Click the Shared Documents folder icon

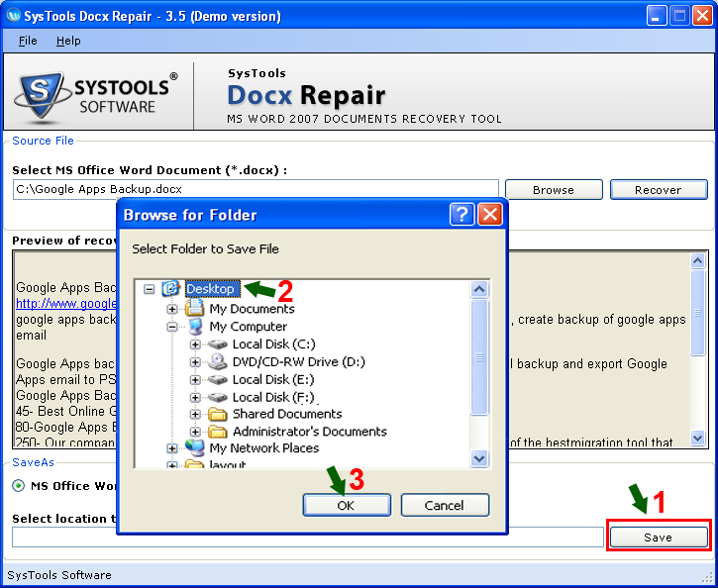pos(218,414)
